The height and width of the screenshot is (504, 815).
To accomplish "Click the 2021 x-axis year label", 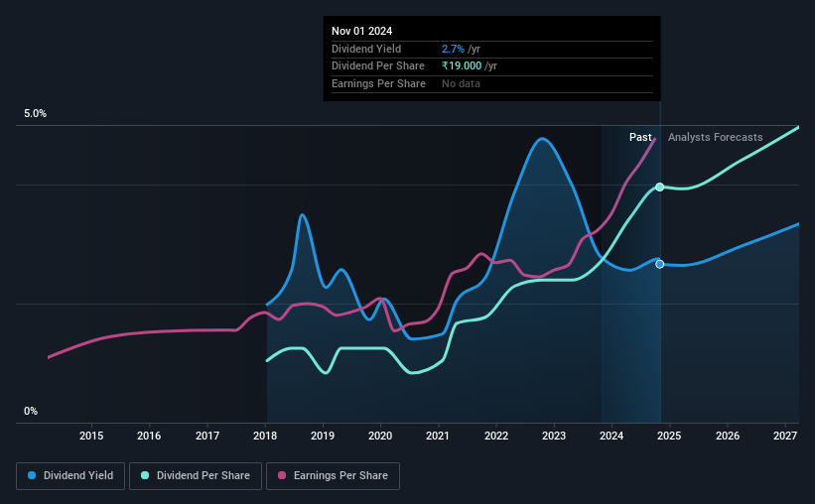I will click(x=438, y=436).
